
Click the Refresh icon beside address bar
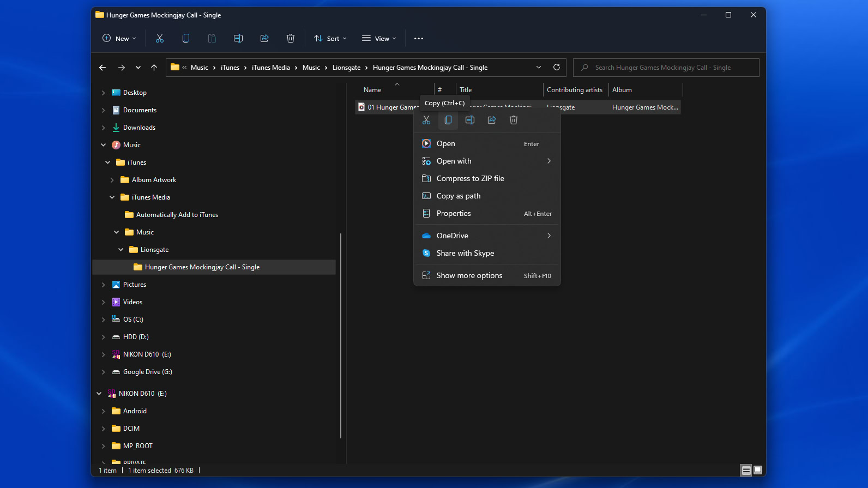click(x=557, y=68)
